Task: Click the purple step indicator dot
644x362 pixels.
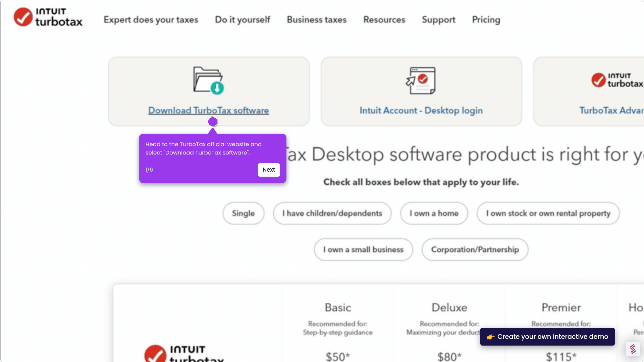Action: pyautogui.click(x=213, y=121)
